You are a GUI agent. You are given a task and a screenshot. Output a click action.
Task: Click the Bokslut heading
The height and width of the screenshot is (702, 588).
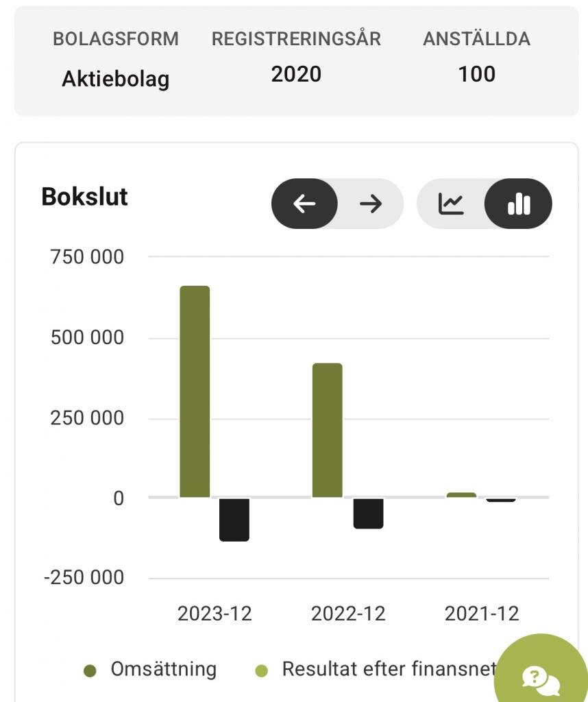(85, 197)
